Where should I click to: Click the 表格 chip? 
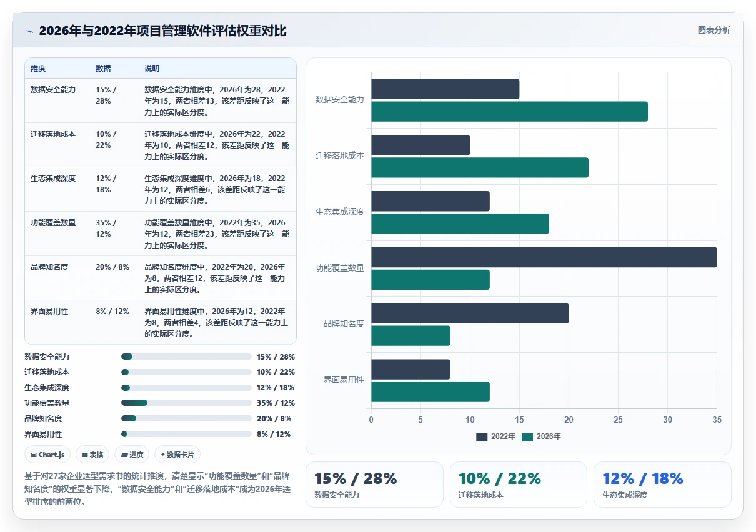[92, 455]
